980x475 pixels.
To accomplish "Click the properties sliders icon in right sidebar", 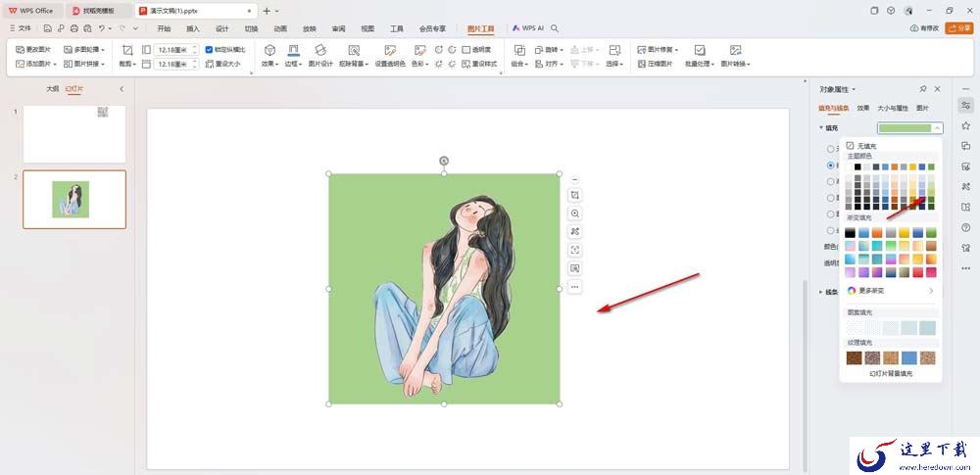I will point(965,105).
